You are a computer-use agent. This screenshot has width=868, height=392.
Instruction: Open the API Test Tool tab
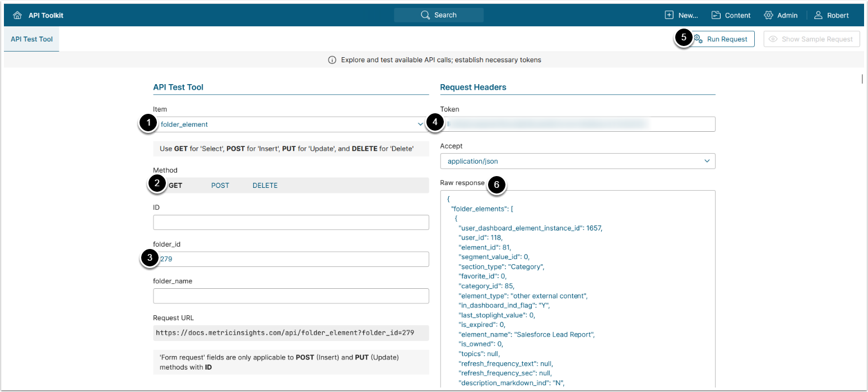(31, 39)
